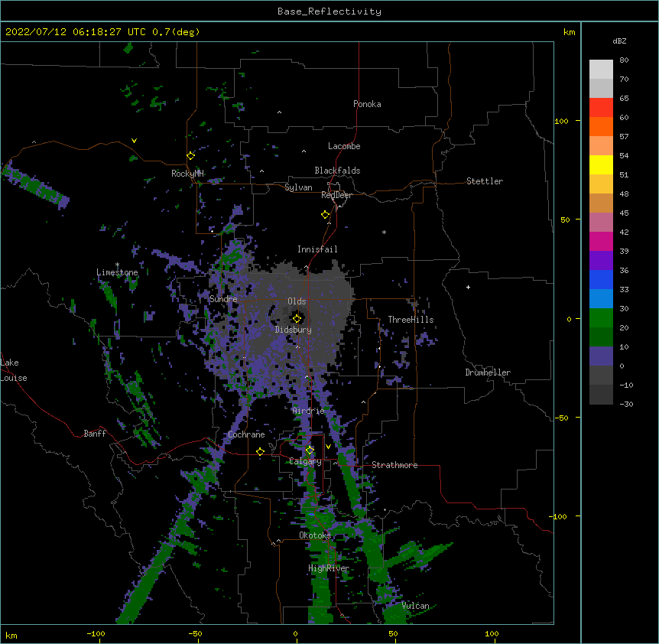Click the Sundre town label
659x644 pixels.
(223, 299)
